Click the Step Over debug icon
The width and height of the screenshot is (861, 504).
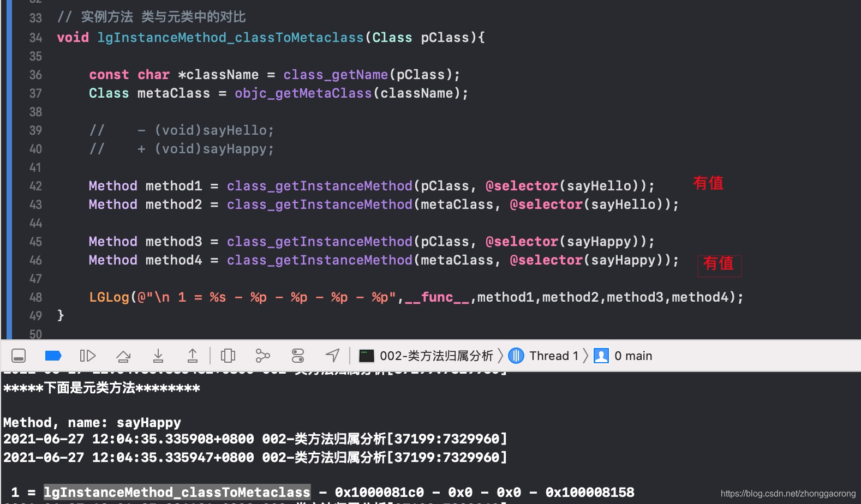[x=123, y=356]
